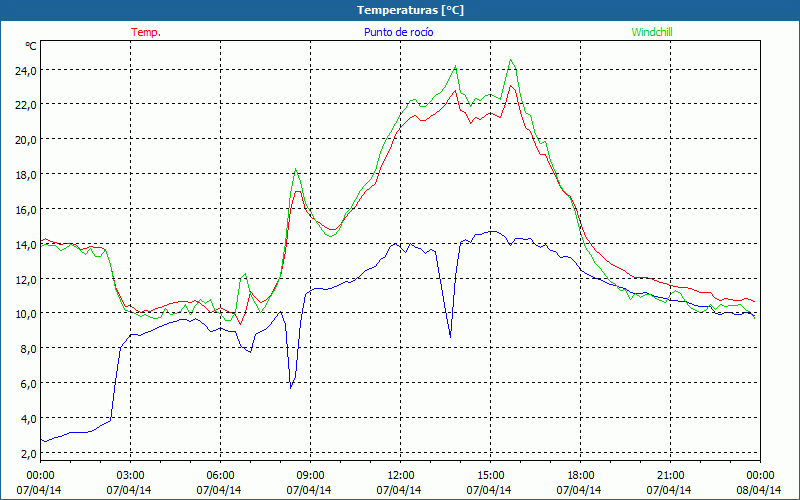Click the 24,0 y-axis value

click(x=26, y=70)
